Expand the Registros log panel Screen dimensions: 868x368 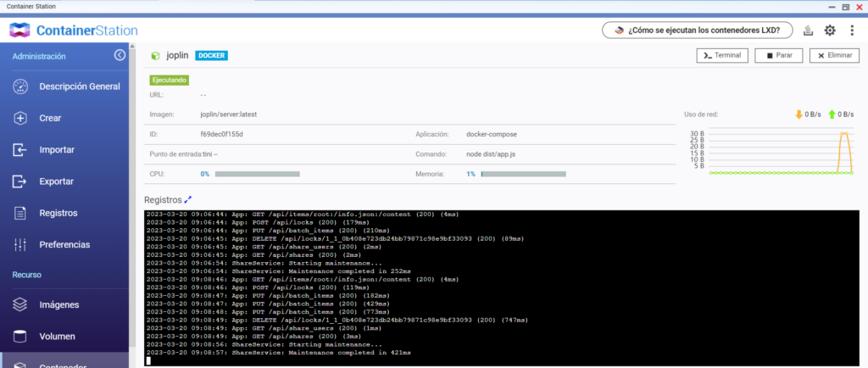tap(188, 199)
